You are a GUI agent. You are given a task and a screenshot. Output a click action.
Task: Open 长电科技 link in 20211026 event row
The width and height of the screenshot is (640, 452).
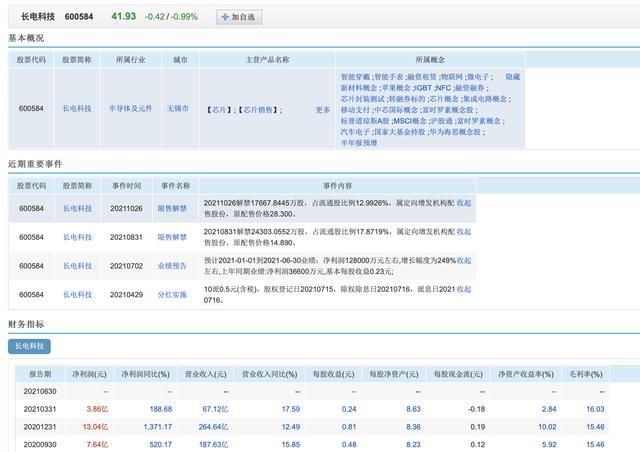(x=77, y=208)
